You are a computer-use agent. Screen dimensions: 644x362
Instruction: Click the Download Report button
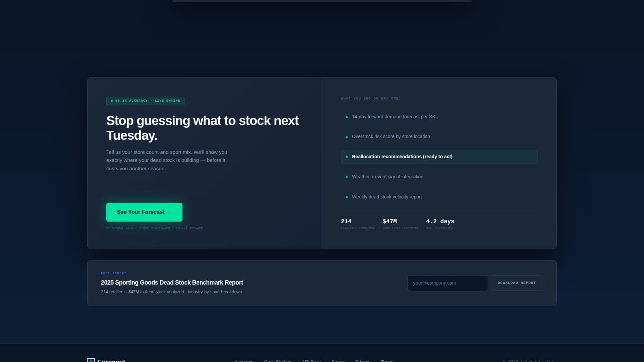tap(517, 283)
